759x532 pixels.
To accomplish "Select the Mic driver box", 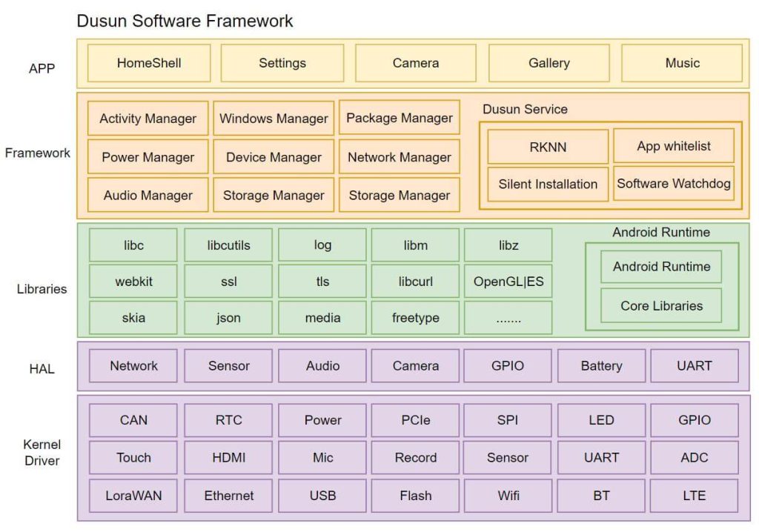I will click(x=322, y=457).
